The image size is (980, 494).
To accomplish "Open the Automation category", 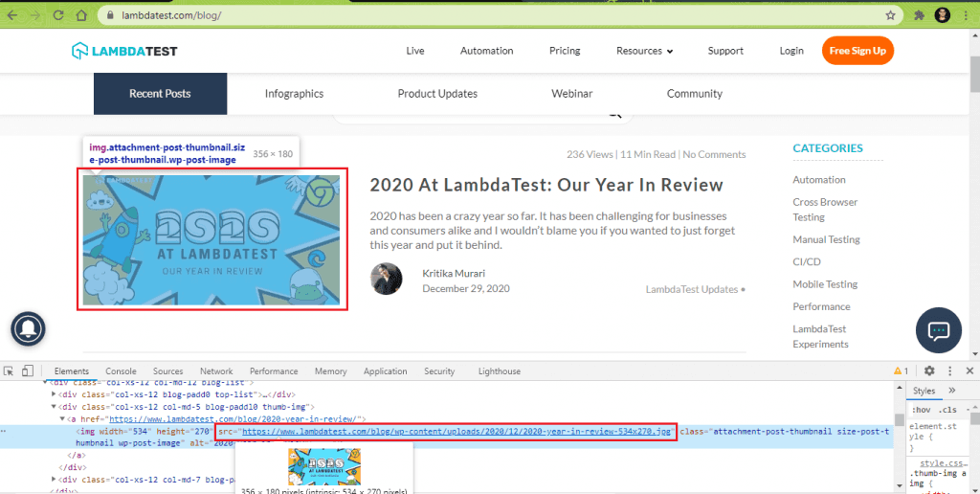I will 819,179.
